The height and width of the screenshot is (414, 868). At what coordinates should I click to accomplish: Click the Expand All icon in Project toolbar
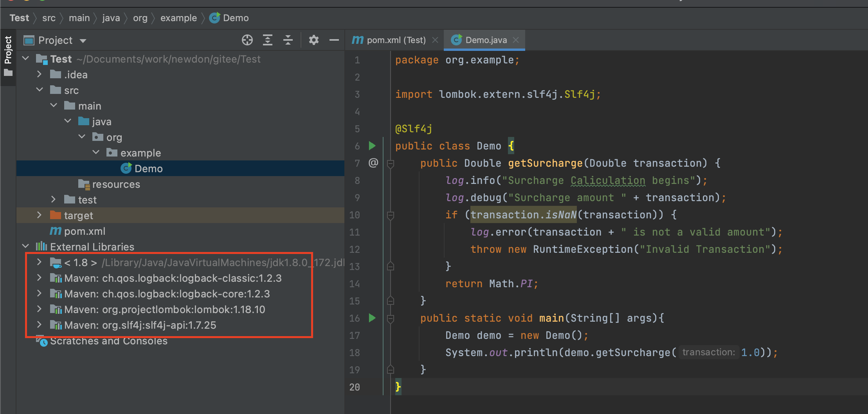pos(268,40)
